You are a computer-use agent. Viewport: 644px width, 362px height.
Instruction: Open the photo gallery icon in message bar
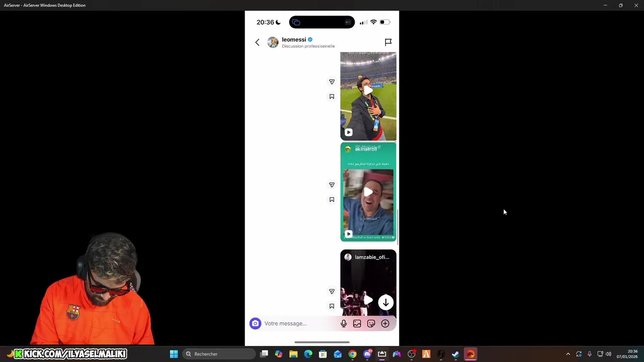pos(357,324)
